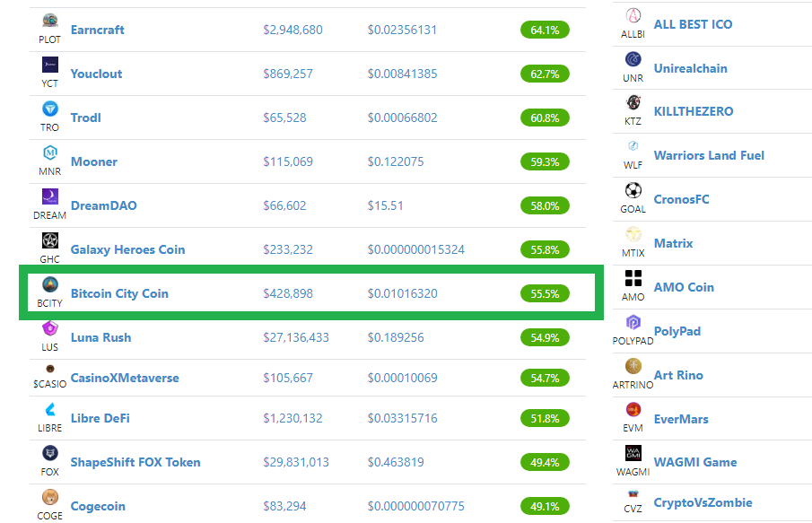The width and height of the screenshot is (812, 523).
Task: Go to the Mooner coin page
Action: [x=93, y=162]
